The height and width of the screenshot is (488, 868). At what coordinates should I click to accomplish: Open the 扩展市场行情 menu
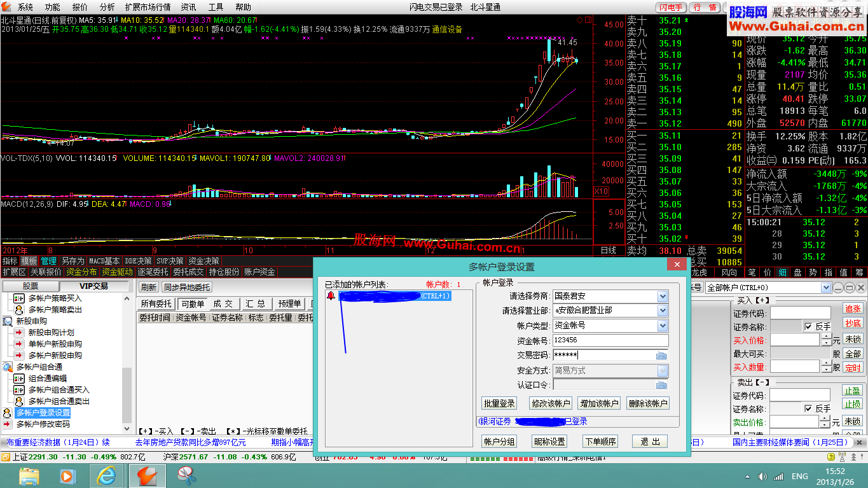pos(148,7)
